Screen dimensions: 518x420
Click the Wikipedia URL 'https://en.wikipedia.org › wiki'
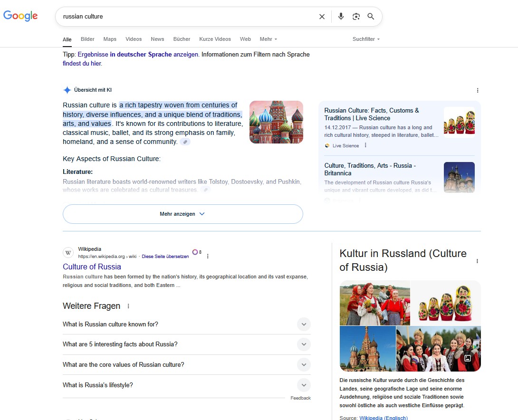(107, 257)
